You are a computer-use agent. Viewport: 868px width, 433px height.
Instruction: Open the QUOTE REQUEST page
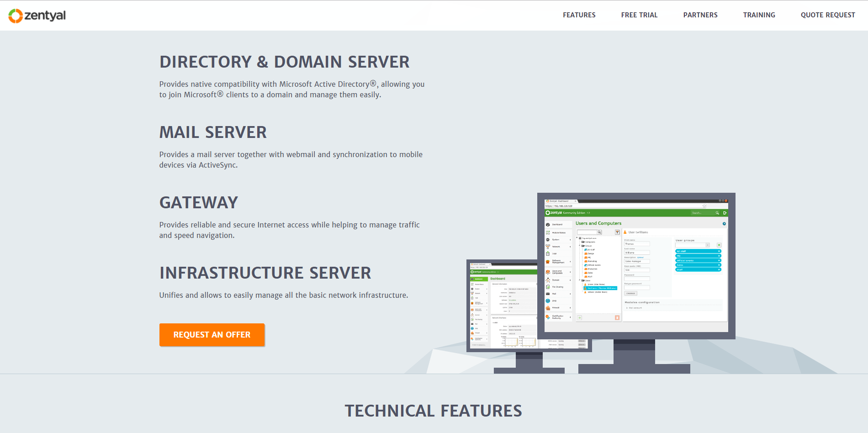pos(827,15)
